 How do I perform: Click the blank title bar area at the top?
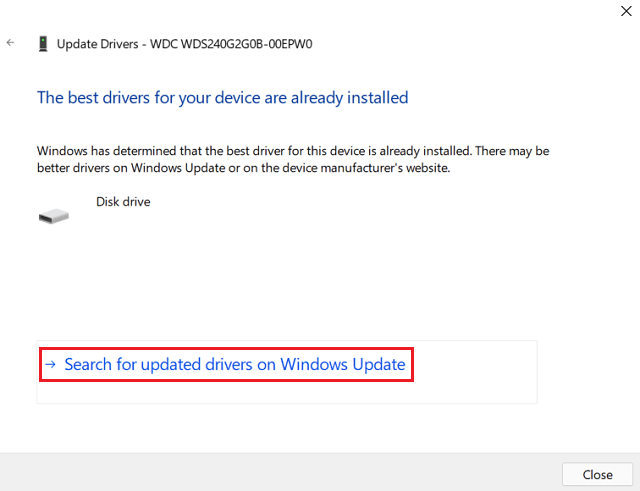pos(300,12)
